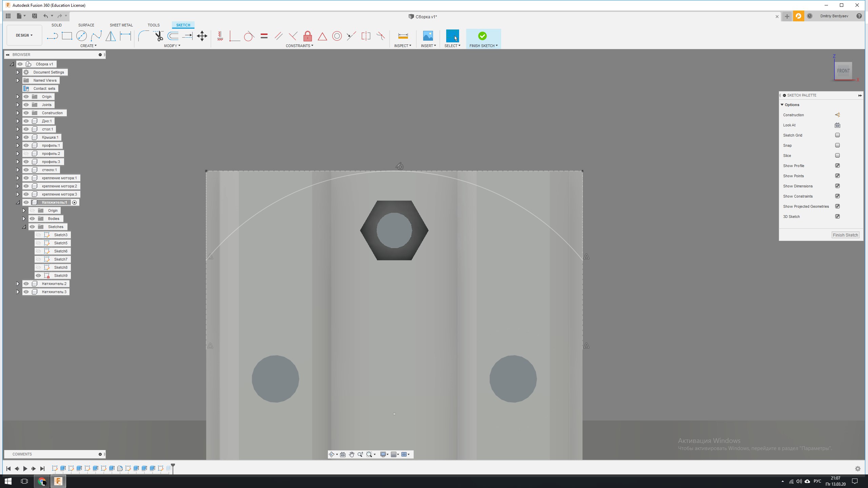Uncheck Show Dimensions
This screenshot has height=488, width=868.
(x=837, y=186)
